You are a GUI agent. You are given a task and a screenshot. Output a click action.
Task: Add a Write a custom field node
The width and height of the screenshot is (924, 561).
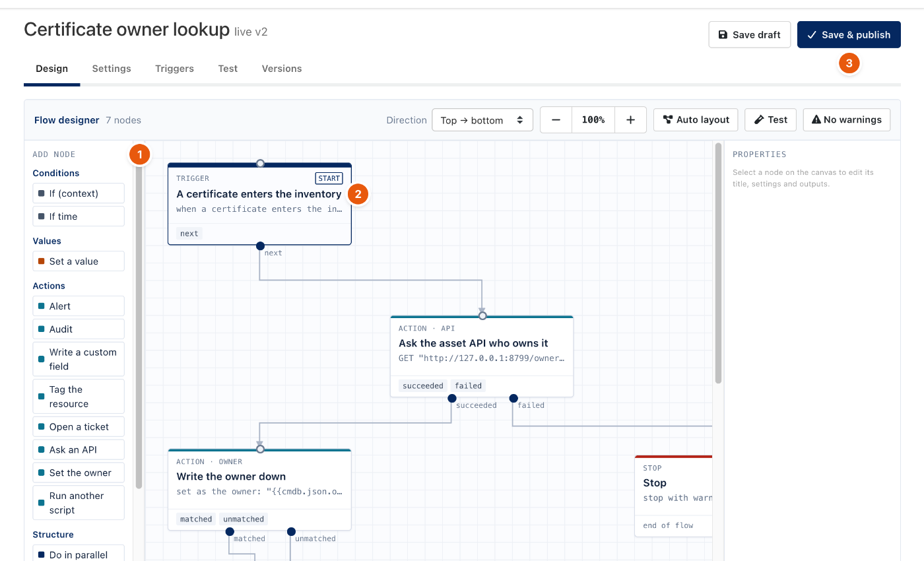tap(79, 359)
